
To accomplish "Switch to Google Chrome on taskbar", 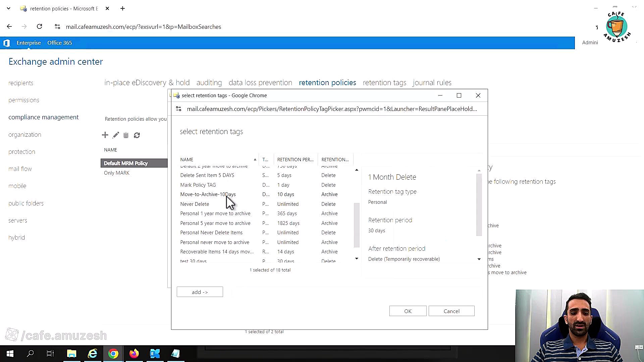I will click(113, 353).
